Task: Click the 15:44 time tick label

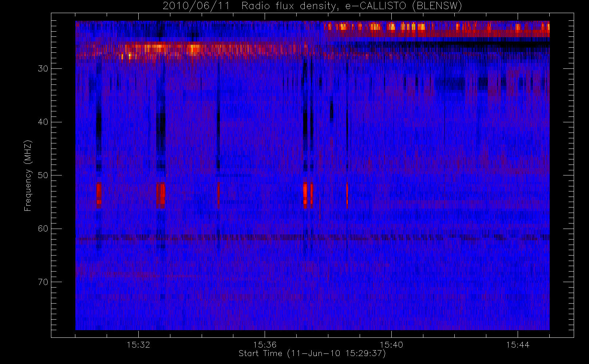Action: pyautogui.click(x=518, y=345)
